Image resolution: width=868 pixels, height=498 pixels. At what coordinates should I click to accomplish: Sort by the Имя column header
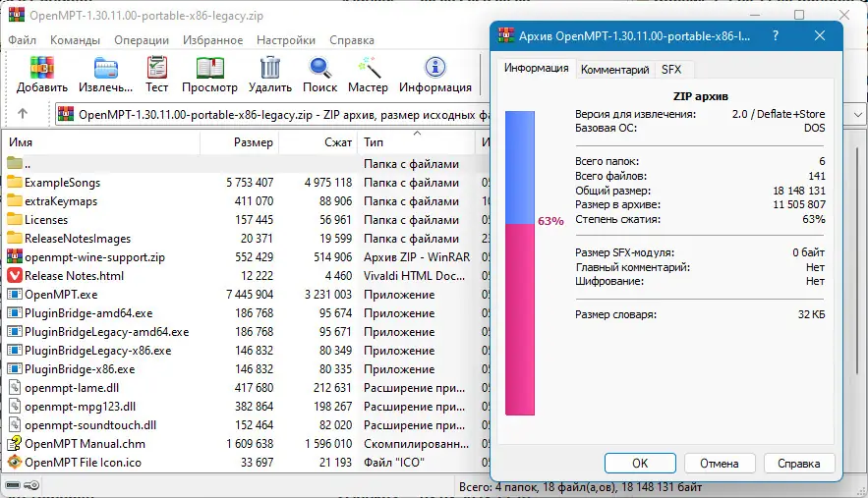102,142
